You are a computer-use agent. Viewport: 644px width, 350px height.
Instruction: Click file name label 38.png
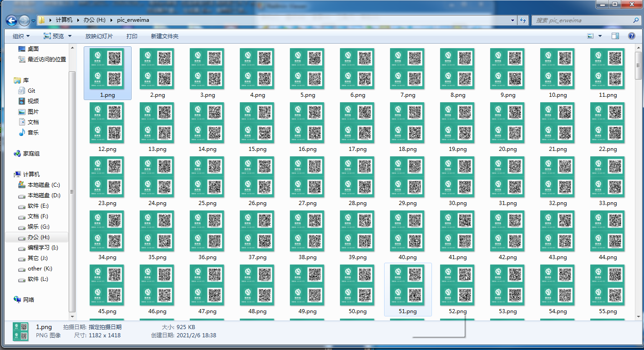308,257
